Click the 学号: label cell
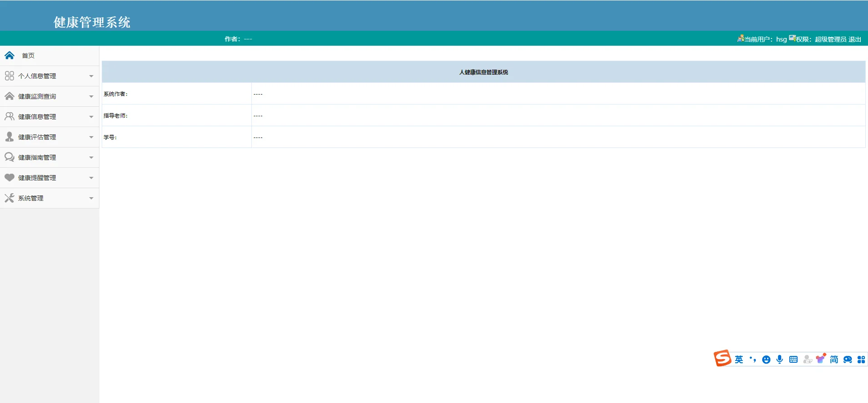Screen dimensions: 868x403 click(x=177, y=137)
